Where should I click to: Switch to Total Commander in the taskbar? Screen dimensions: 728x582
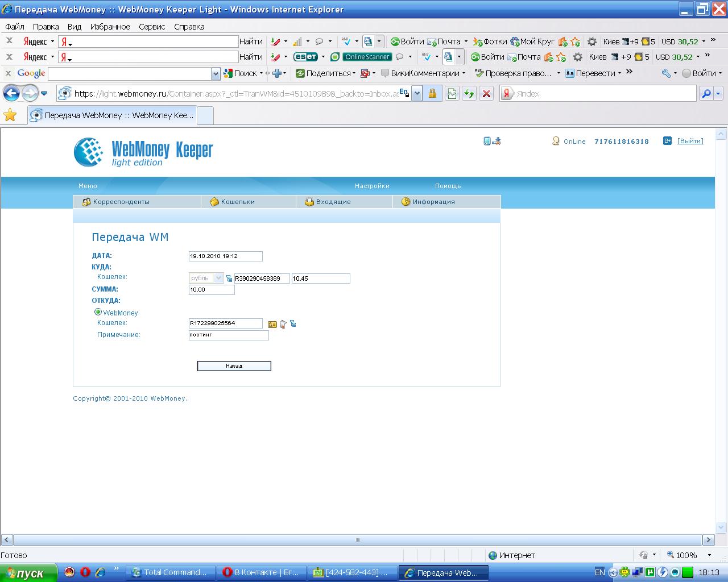pyautogui.click(x=171, y=573)
